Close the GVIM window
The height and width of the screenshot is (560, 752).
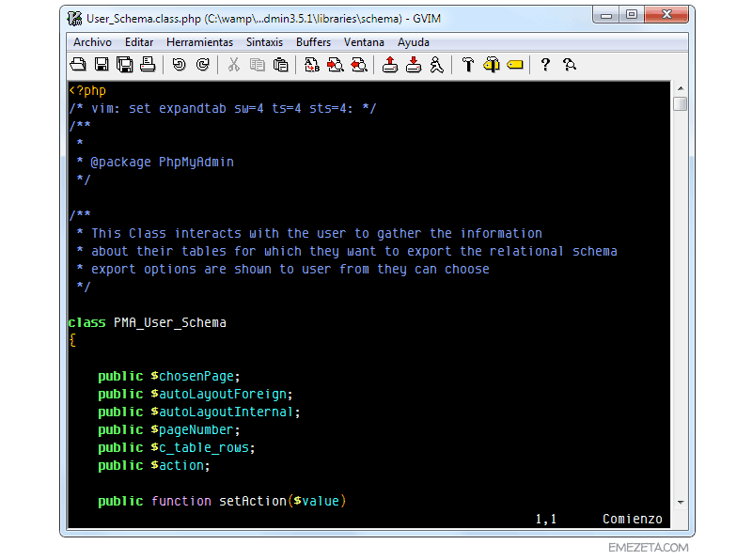pos(666,14)
